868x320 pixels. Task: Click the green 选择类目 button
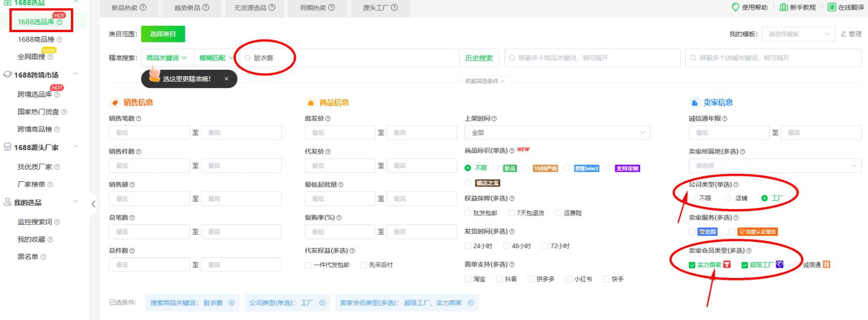tap(163, 34)
